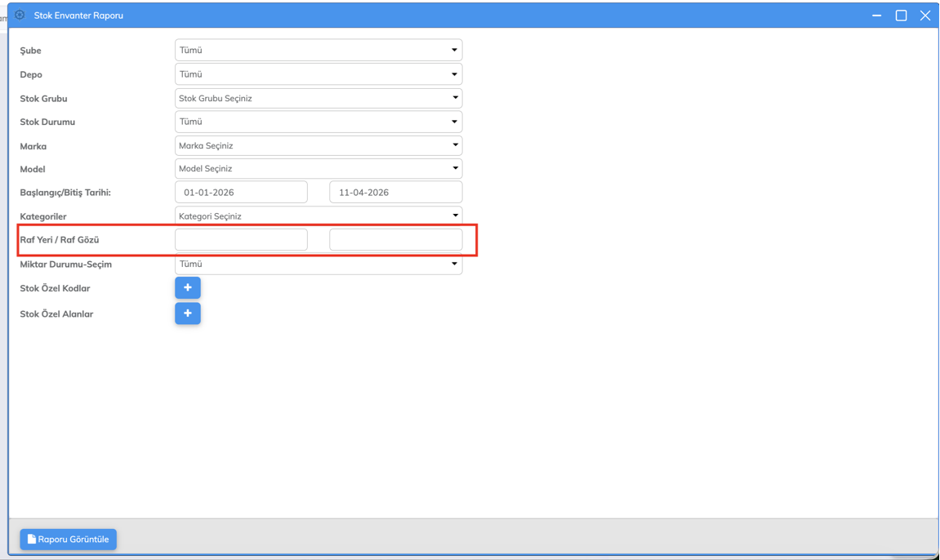Open the Şube dropdown
Viewport: 940px width, 560px height.
318,50
